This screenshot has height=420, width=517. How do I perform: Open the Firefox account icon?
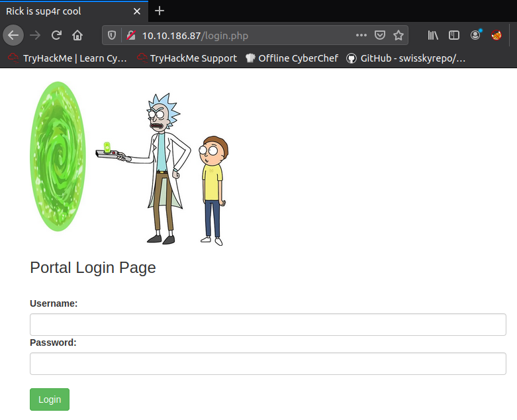(475, 35)
